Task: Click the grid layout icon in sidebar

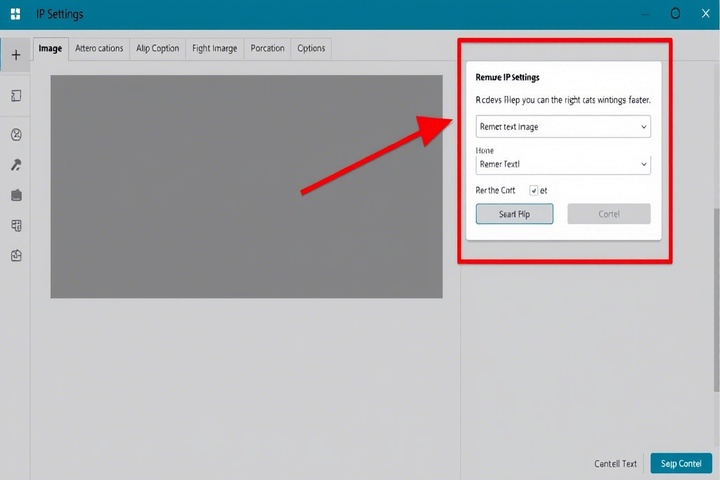Action: click(16, 226)
